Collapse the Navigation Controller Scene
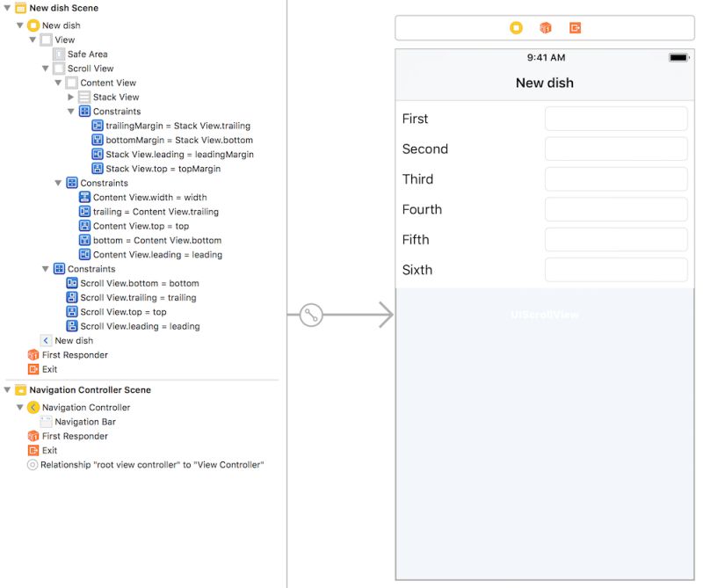Screen dimensions: 703x588 [x=7, y=389]
